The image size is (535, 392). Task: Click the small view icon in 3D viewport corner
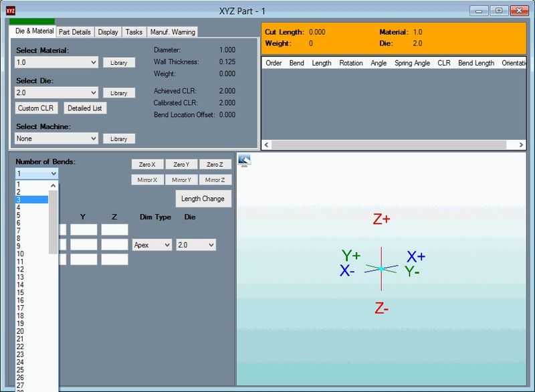[244, 160]
